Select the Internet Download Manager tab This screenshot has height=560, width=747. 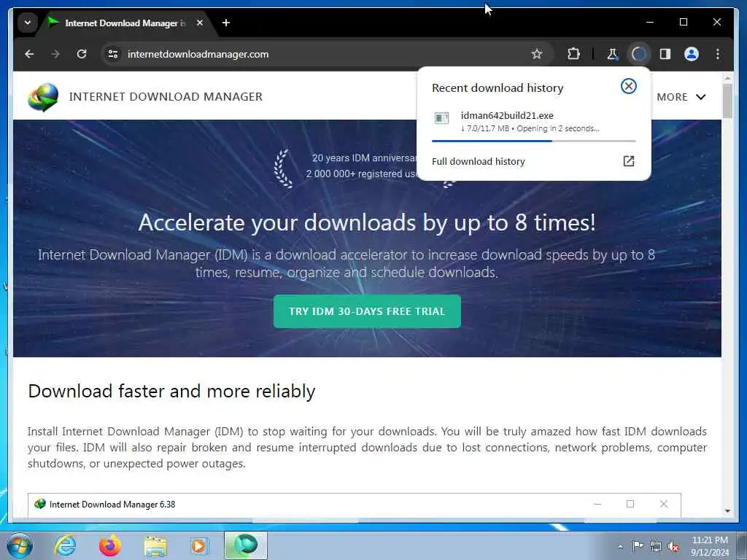124,23
